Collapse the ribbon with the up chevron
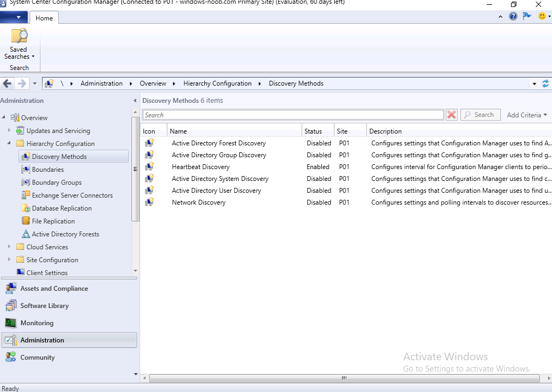The width and height of the screenshot is (552, 392). click(x=500, y=17)
